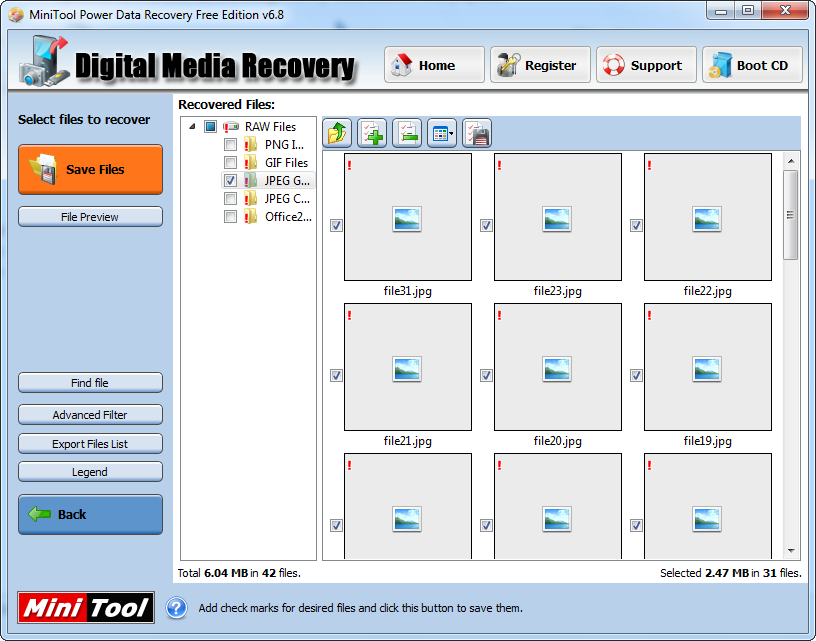This screenshot has height=641, width=816.
Task: Click Export Files List
Action: point(91,444)
